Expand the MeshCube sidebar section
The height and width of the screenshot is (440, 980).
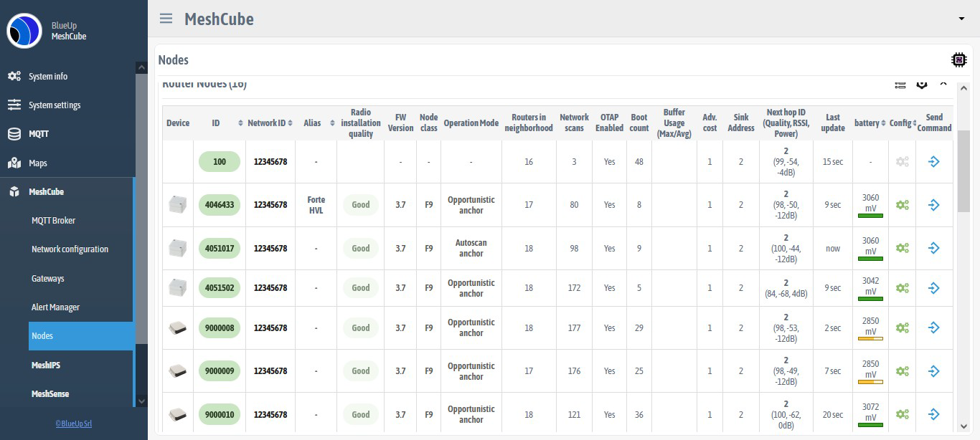(x=47, y=192)
